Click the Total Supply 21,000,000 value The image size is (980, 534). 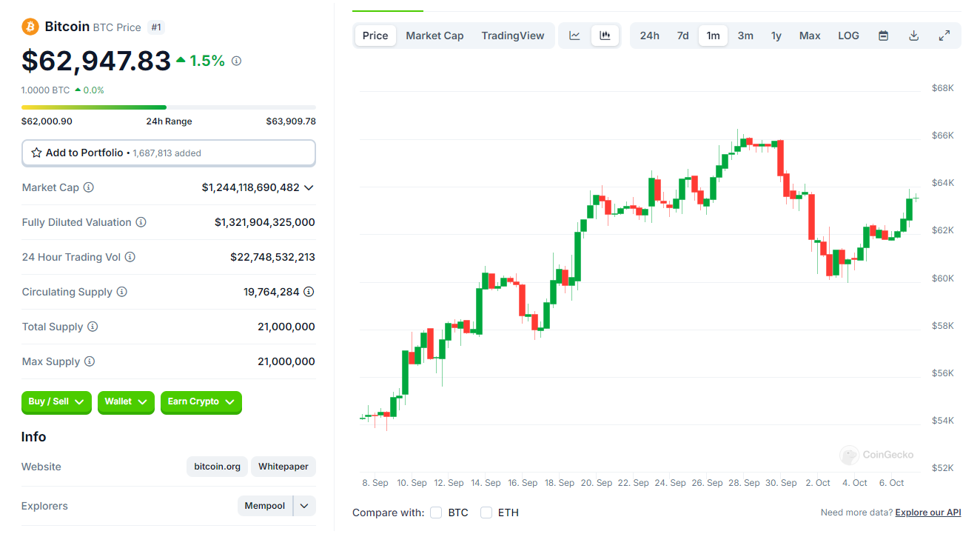click(x=286, y=327)
